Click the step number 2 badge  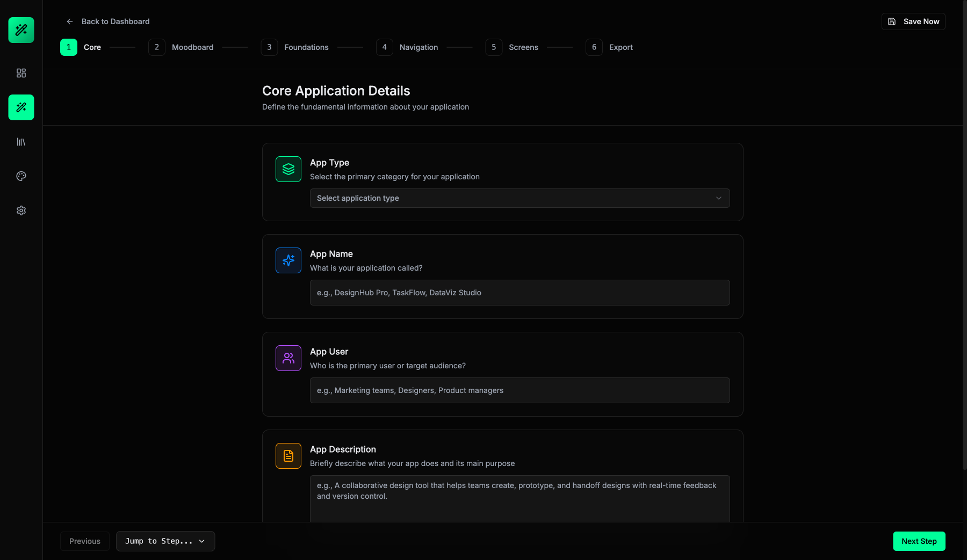[157, 47]
